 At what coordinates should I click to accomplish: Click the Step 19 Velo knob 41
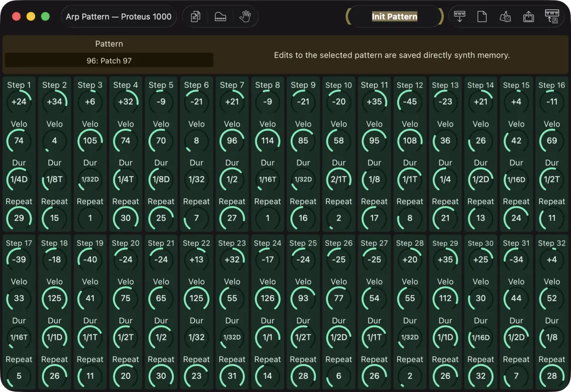tap(90, 298)
